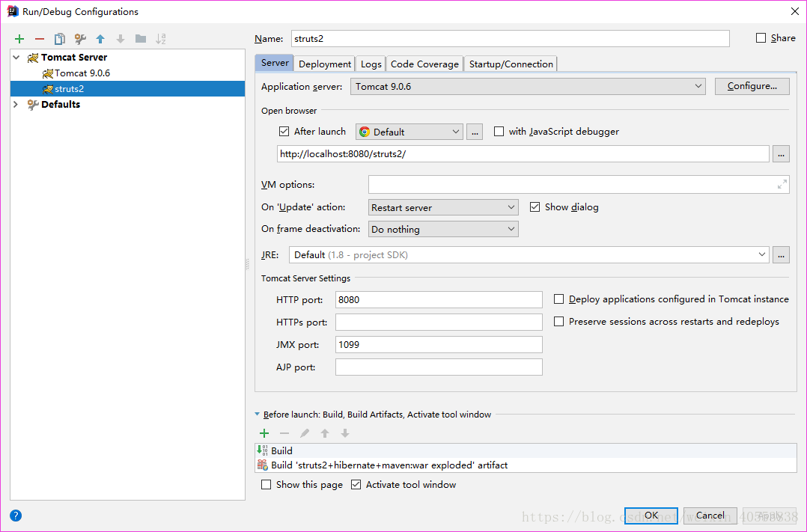Move configuration down grey arrow

pyautogui.click(x=121, y=39)
